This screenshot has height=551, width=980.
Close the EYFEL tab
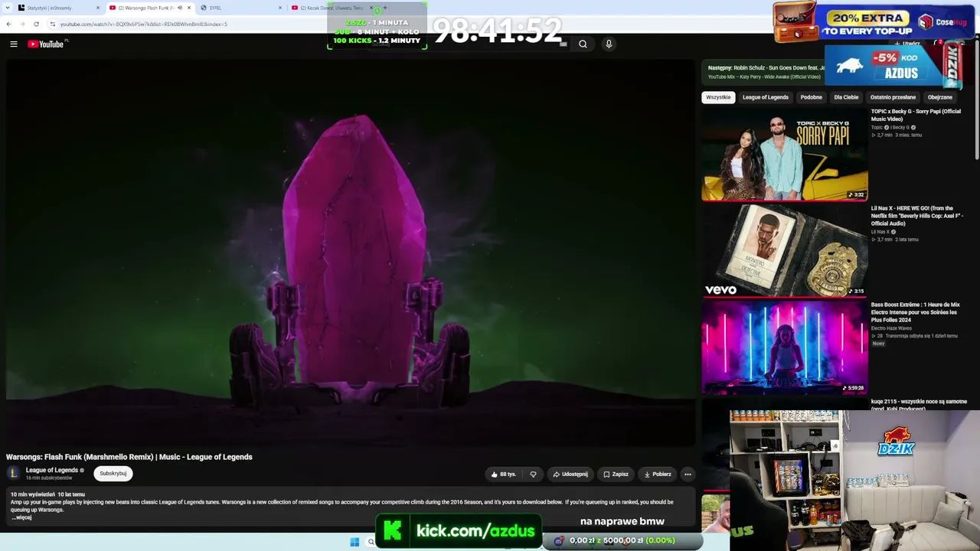(x=281, y=8)
